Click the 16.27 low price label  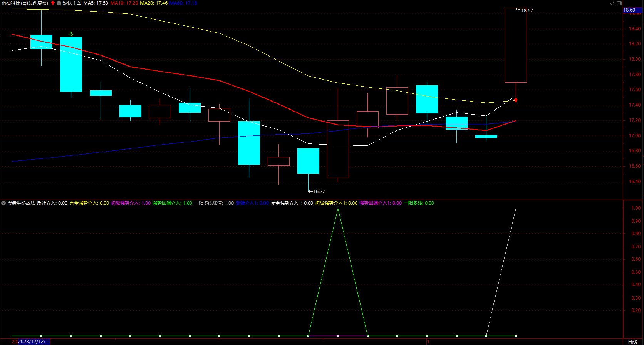(x=319, y=192)
